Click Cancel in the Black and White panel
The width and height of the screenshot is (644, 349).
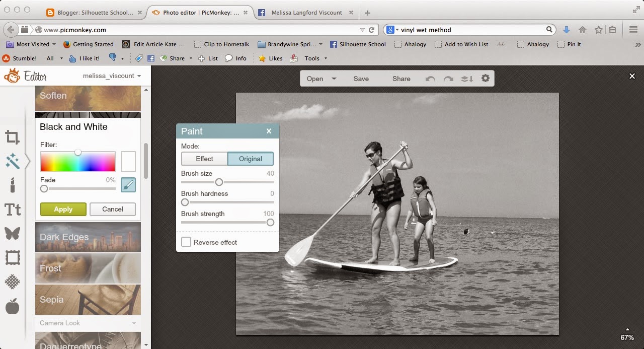[x=113, y=209]
